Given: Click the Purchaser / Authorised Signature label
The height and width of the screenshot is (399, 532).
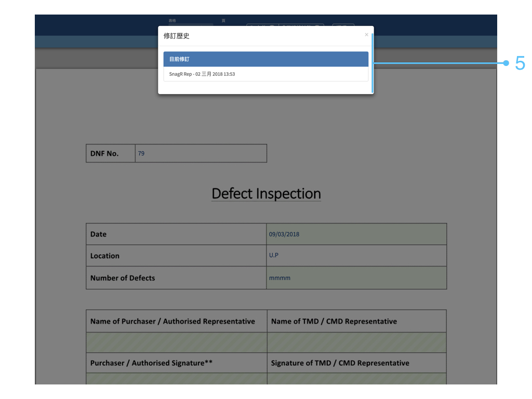Looking at the screenshot, I should (151, 363).
